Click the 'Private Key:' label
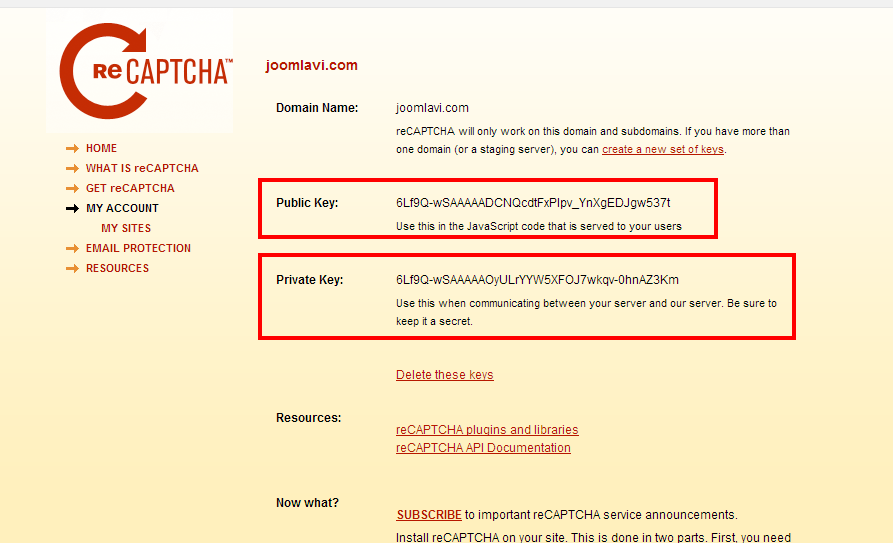 click(x=310, y=280)
